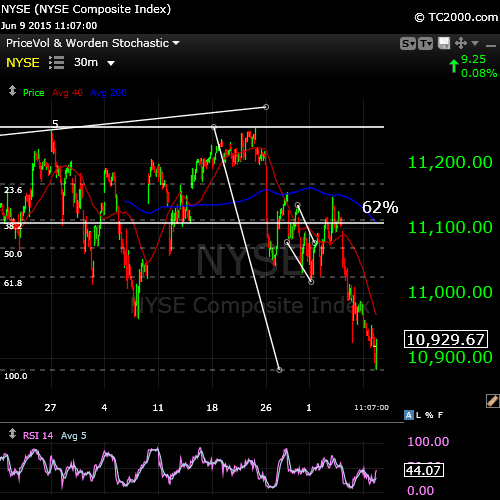The width and height of the screenshot is (500, 500).
Task: Click the wave 5 annotation label
Action: 55,123
